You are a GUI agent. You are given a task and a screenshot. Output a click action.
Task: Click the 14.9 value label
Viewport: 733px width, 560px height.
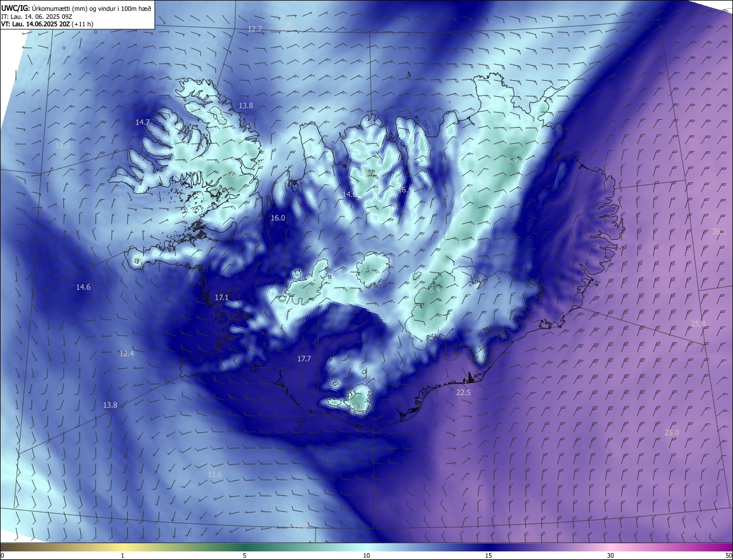(349, 194)
